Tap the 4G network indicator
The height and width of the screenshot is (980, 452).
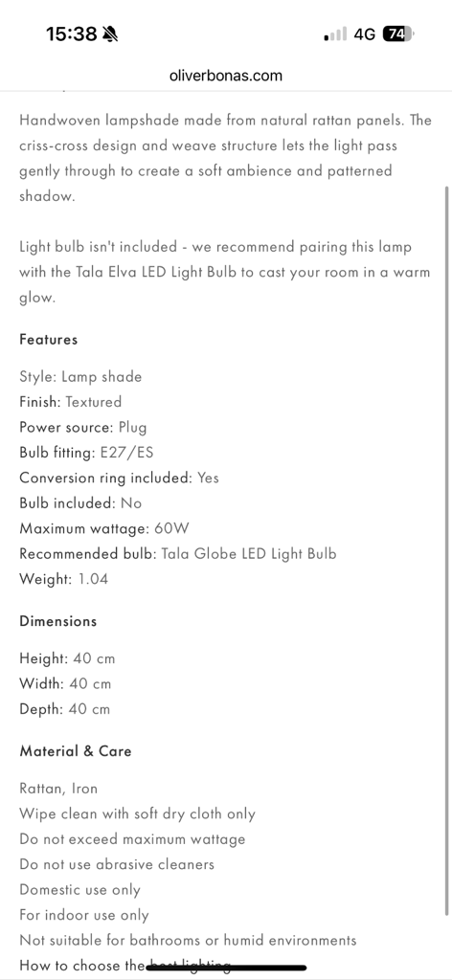pos(365,33)
